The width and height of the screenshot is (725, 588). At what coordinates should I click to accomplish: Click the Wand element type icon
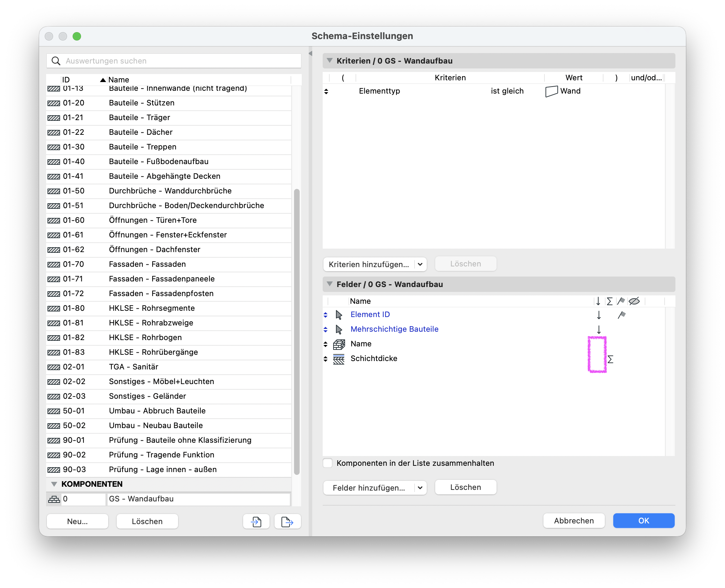(x=551, y=91)
